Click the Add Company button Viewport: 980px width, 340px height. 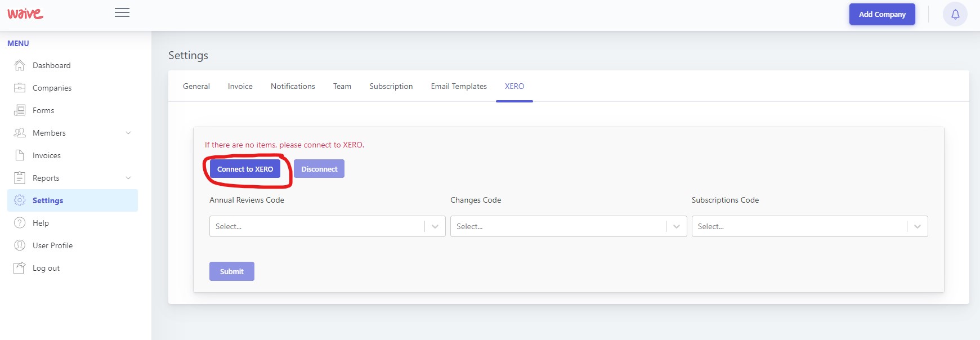882,14
